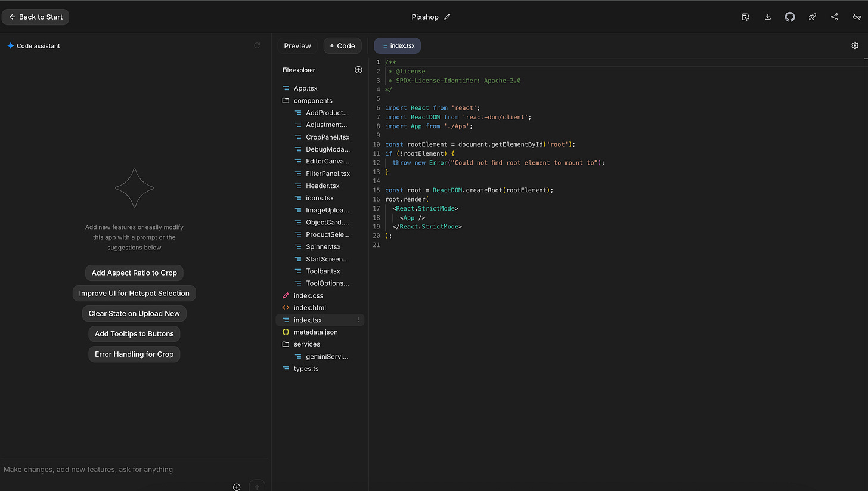Choose the Add Aspect Ratio to Crop suggestion

pyautogui.click(x=134, y=273)
